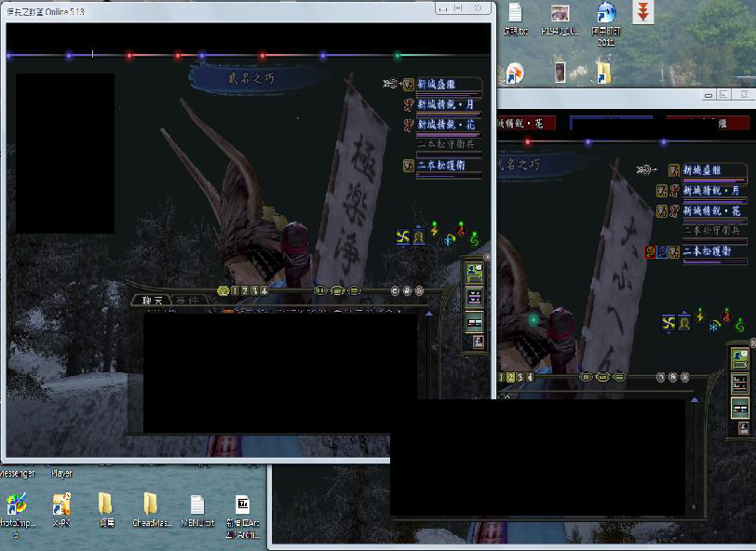Click arrow target marker left of 新城盛繼 in back window
The height and width of the screenshot is (551, 756).
point(647,169)
